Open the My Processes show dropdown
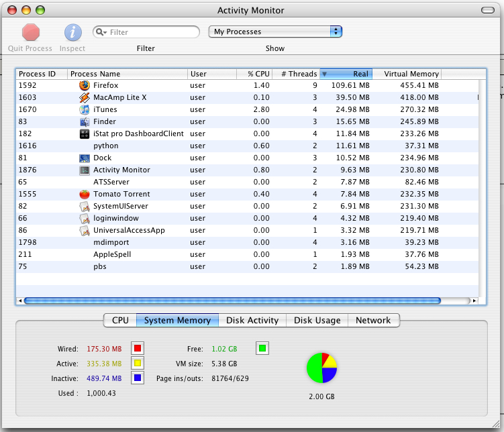Screen dimensions: 504x432 click(275, 32)
